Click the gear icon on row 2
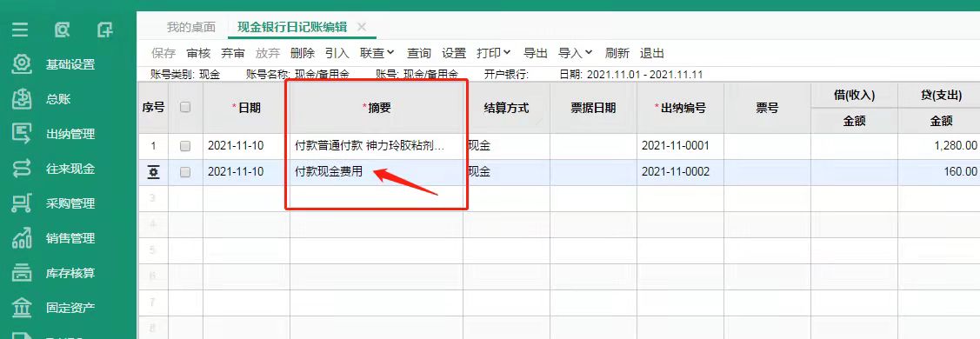The width and height of the screenshot is (980, 339). pyautogui.click(x=153, y=172)
